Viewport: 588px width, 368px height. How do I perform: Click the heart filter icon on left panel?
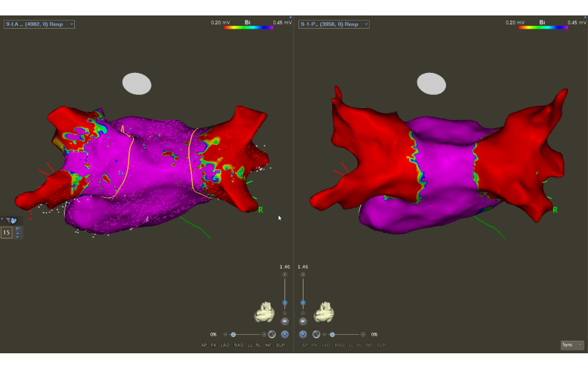[12, 220]
